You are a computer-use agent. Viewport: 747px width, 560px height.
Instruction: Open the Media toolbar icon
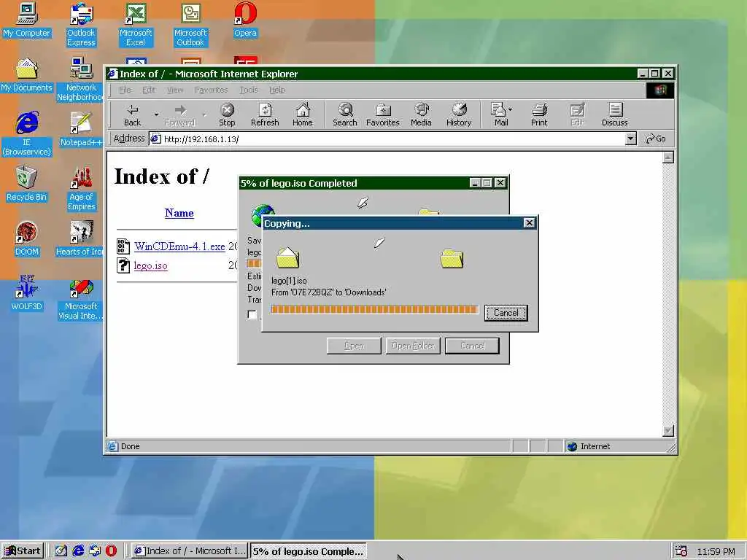(421, 114)
